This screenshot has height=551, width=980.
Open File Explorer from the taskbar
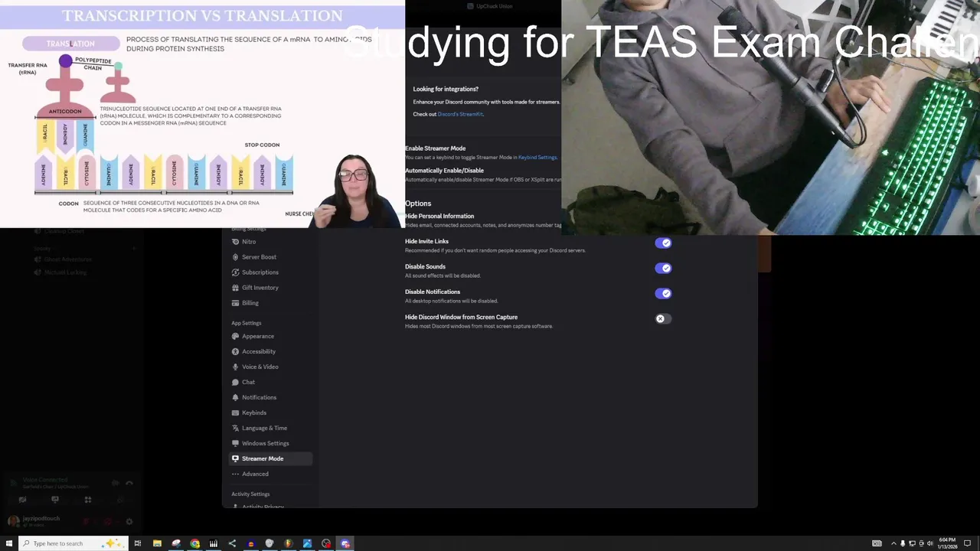click(157, 543)
